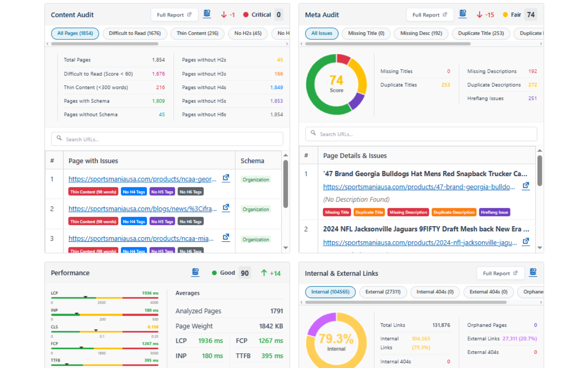Expand the filter list with the right chevron in Content Audit
This screenshot has height=368, width=588.
(x=288, y=43)
